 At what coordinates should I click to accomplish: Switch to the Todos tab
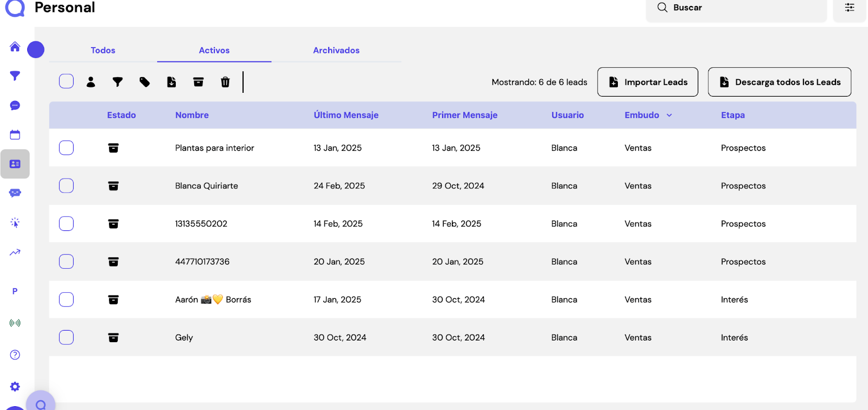pyautogui.click(x=103, y=51)
